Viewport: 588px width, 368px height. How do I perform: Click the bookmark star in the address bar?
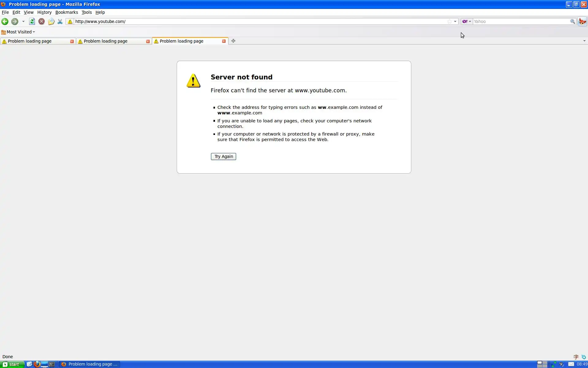pyautogui.click(x=449, y=21)
